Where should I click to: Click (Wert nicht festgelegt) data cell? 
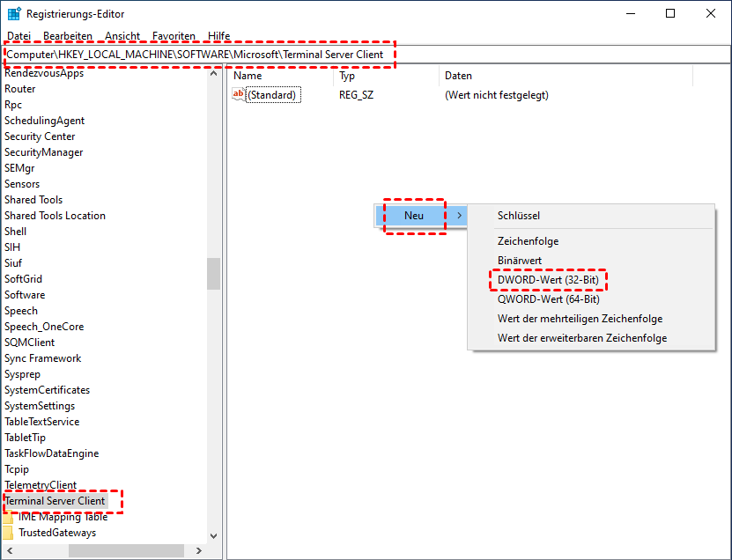pos(496,95)
